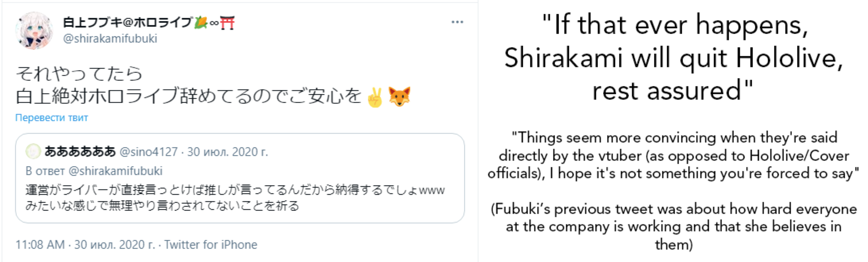
Task: Click the 11:08 AM timestamp
Action: 40,245
